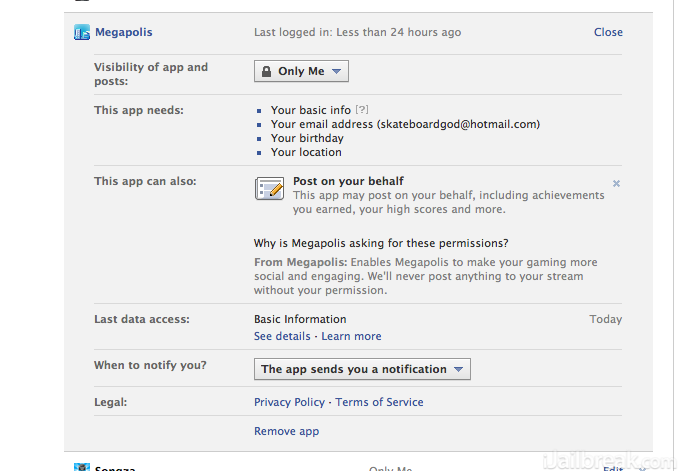
Task: Close the Megapolis settings panel
Action: click(x=608, y=32)
